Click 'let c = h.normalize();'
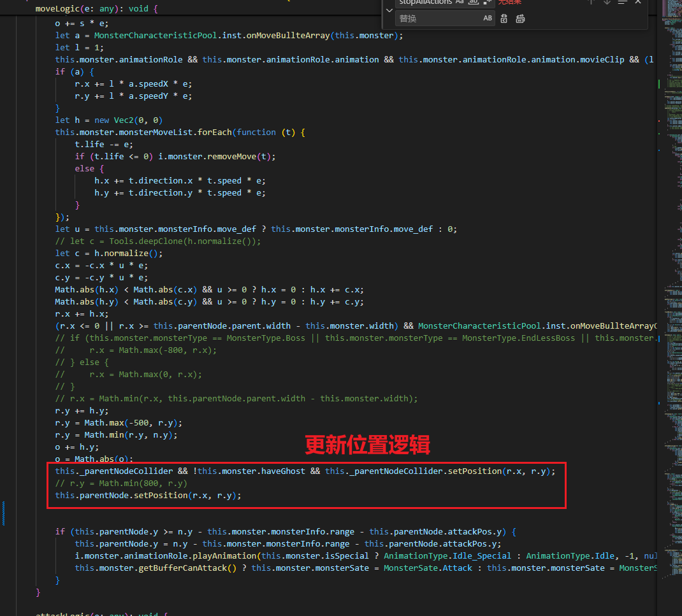 coord(109,254)
